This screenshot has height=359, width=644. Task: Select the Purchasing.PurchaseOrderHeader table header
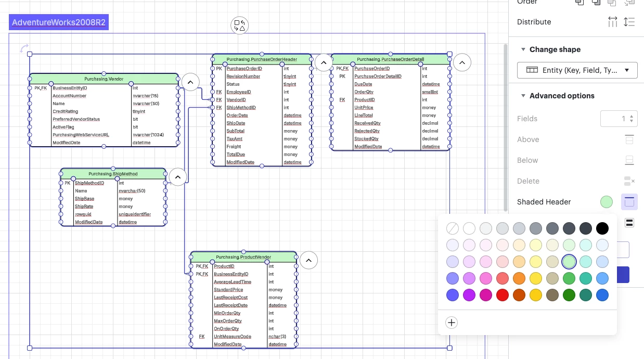pyautogui.click(x=262, y=59)
